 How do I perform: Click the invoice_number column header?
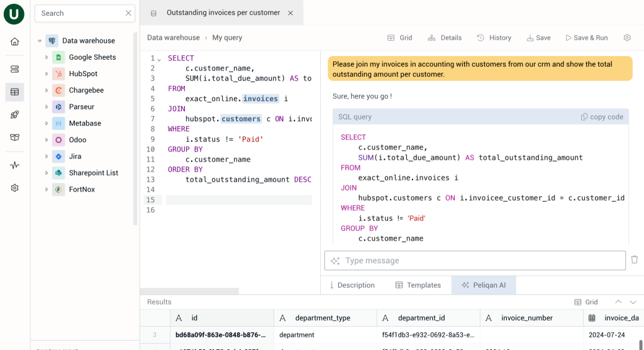point(531,318)
